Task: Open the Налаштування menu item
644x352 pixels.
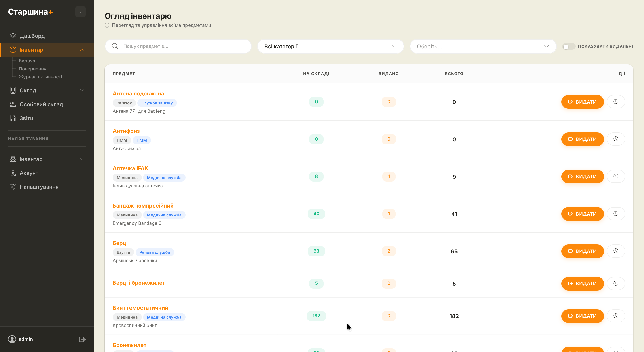Action: (x=39, y=187)
